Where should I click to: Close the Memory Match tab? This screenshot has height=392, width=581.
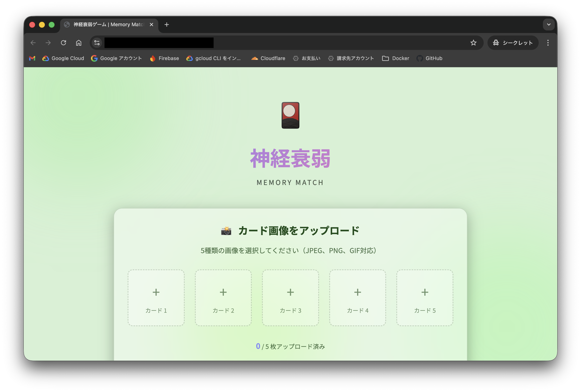point(151,25)
